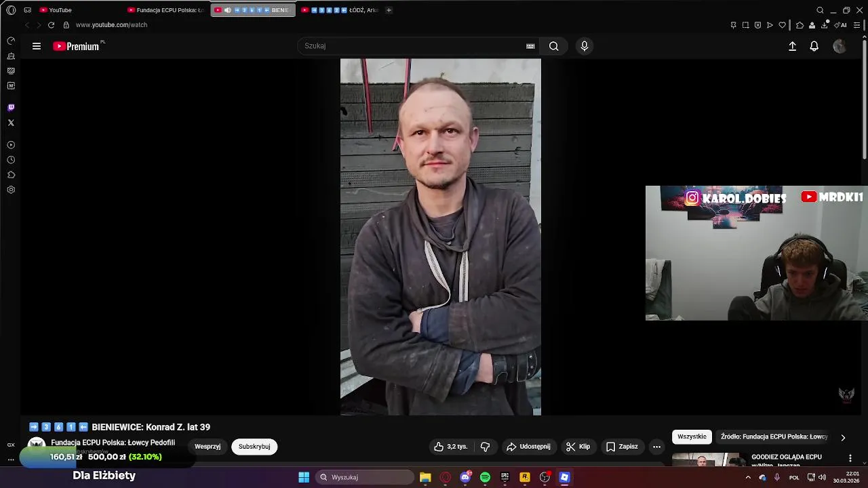Image resolution: width=868 pixels, height=488 pixels.
Task: Open File Explorer from the taskbar
Action: click(425, 477)
